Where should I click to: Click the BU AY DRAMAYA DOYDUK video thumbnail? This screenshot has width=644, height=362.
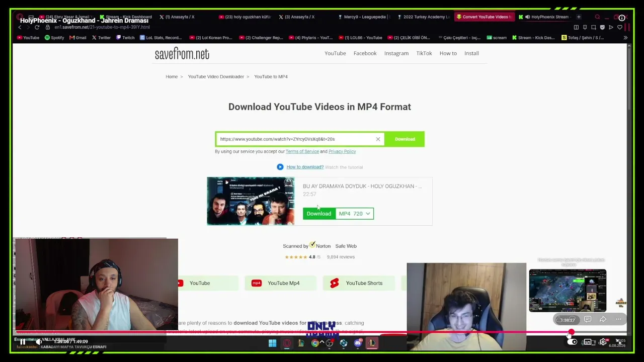(251, 201)
